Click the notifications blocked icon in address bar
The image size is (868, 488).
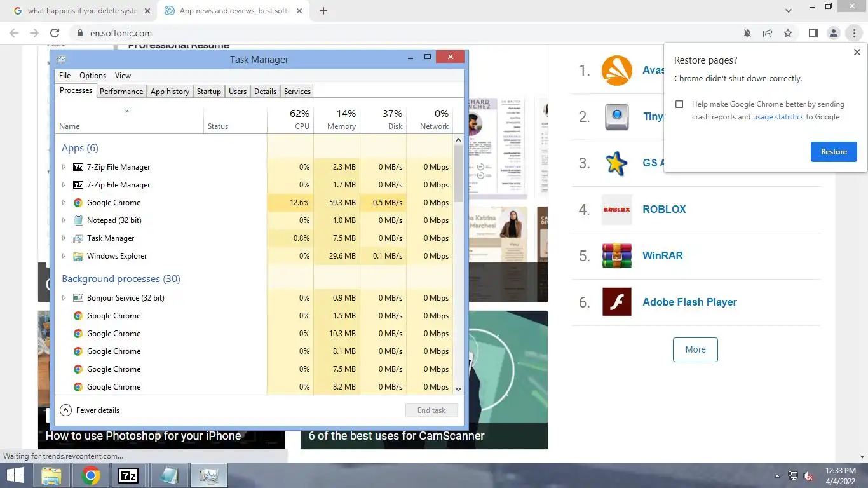click(748, 33)
